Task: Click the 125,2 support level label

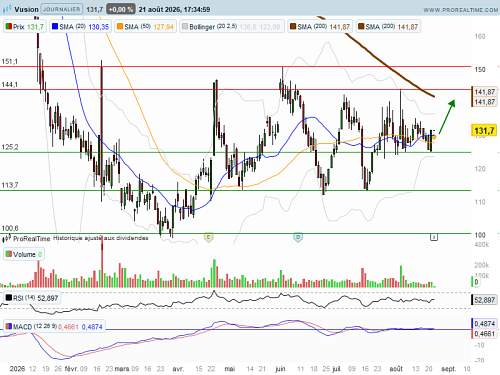Action: [x=10, y=147]
